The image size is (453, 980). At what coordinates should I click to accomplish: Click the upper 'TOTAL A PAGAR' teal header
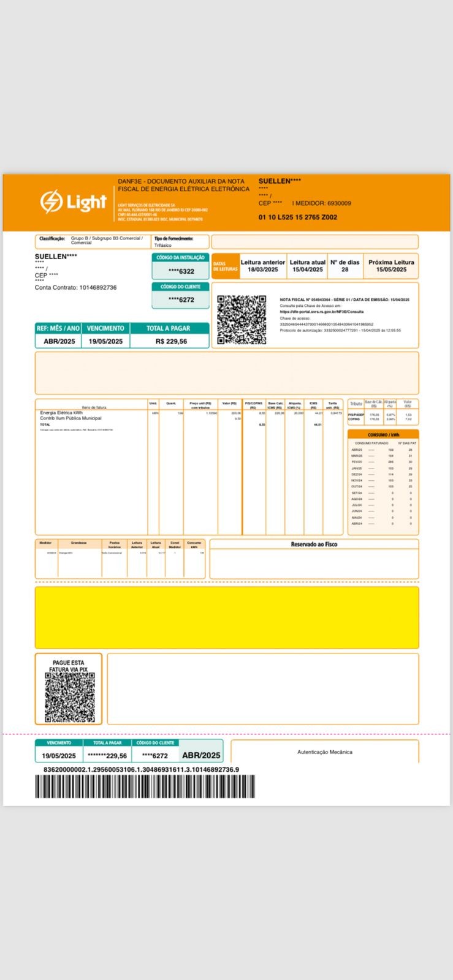click(x=168, y=328)
